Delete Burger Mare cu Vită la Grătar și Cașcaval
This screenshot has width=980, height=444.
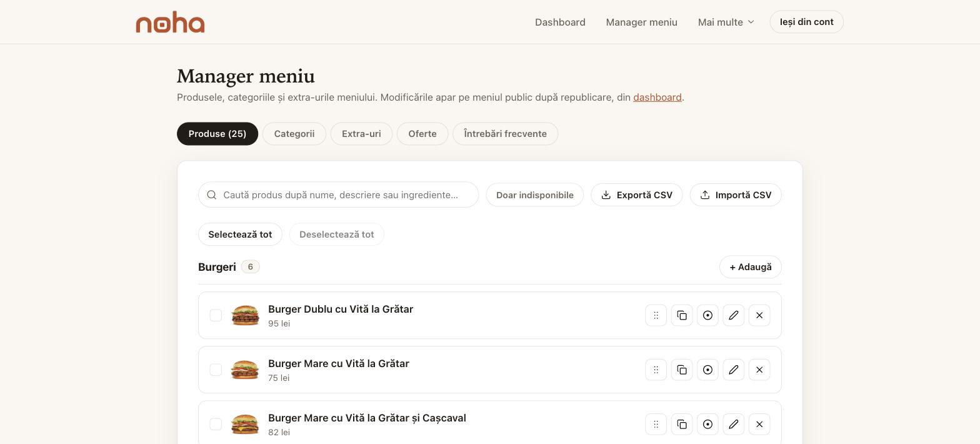759,424
